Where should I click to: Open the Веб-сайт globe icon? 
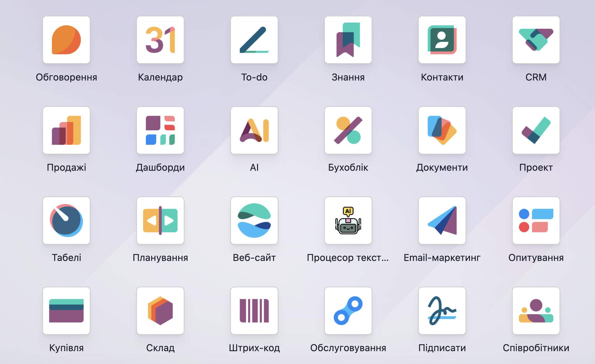click(254, 220)
